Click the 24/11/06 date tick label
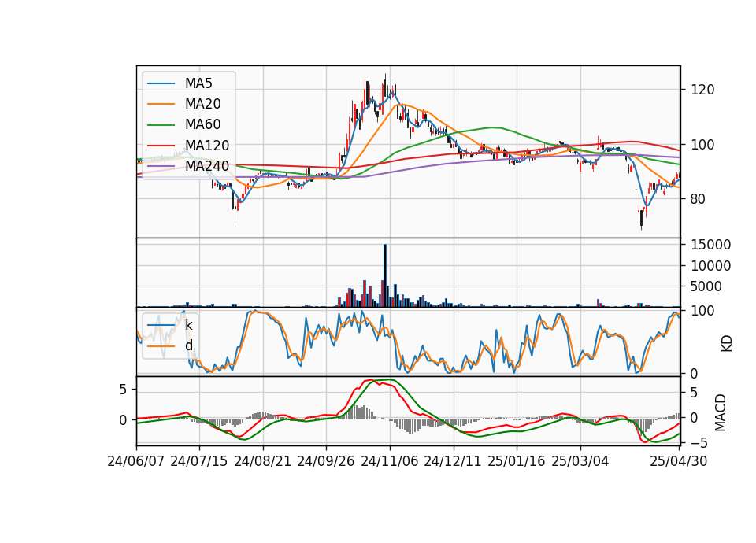 tap(390, 462)
